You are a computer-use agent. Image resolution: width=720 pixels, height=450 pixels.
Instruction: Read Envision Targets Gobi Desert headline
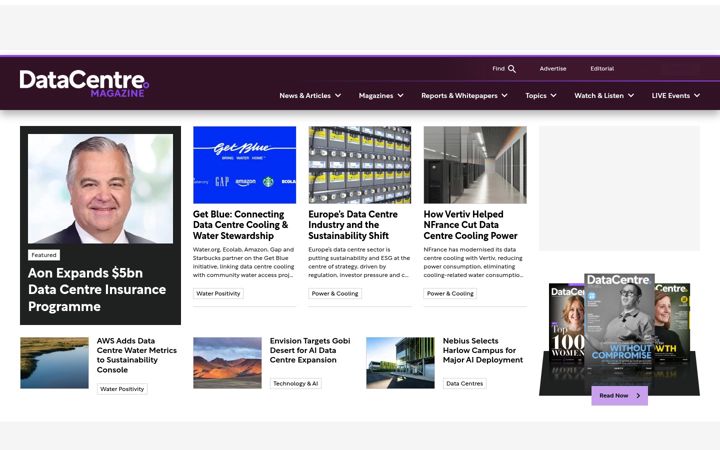tap(310, 350)
